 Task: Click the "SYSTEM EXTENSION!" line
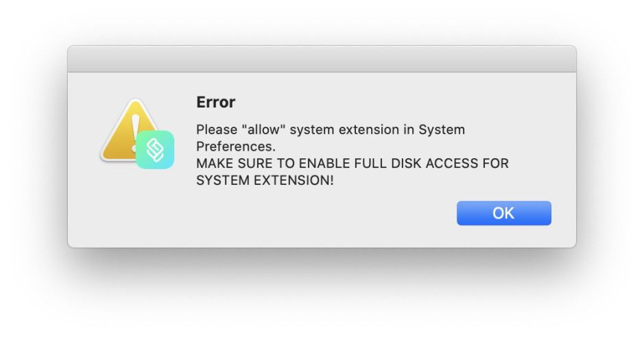pos(265,181)
